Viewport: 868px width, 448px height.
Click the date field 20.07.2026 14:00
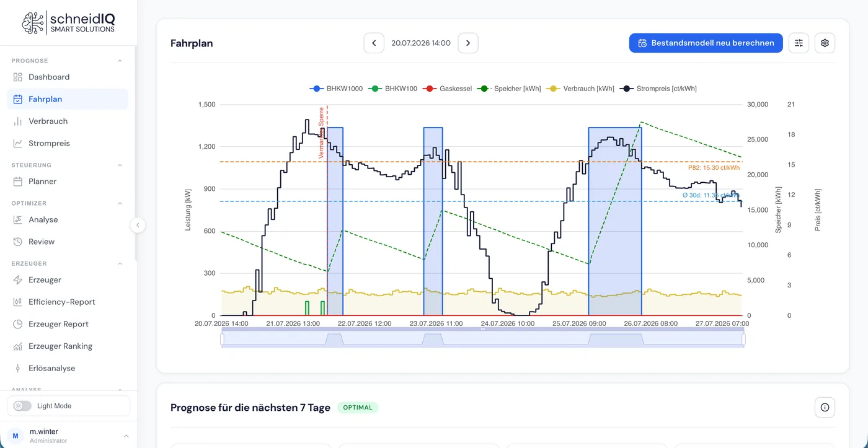[x=421, y=43]
